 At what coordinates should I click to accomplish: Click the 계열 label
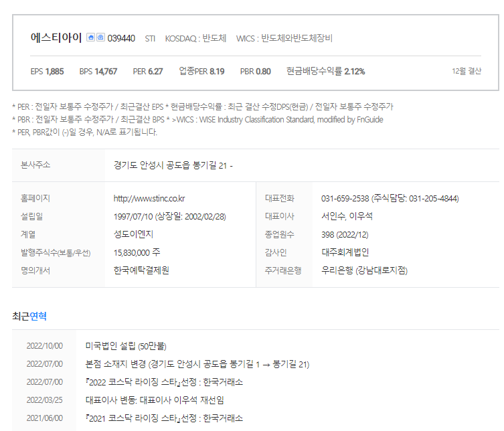point(28,234)
